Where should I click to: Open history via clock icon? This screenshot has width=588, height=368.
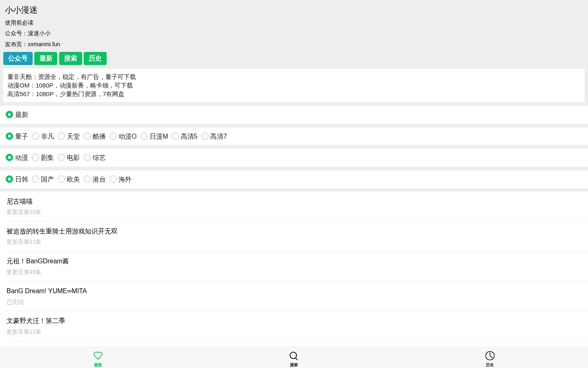click(x=490, y=356)
